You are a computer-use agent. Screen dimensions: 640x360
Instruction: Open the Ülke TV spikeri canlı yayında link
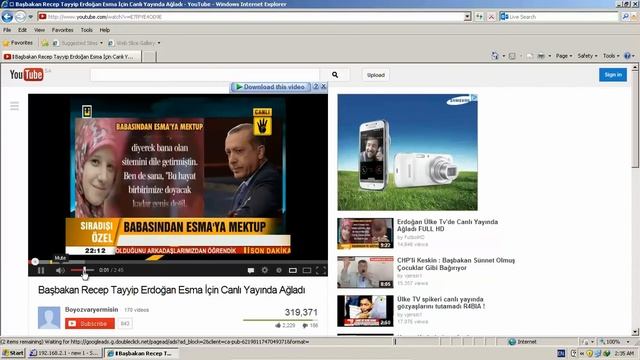coord(441,302)
